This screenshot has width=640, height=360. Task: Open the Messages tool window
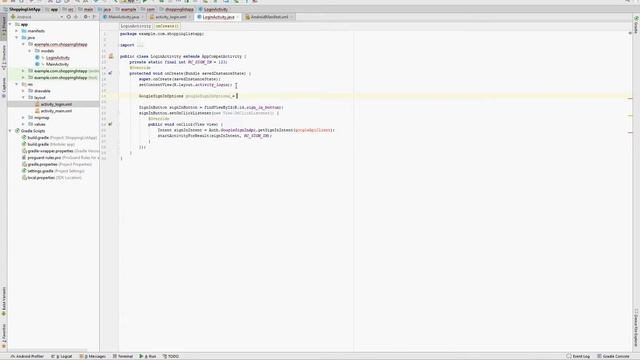point(93,356)
